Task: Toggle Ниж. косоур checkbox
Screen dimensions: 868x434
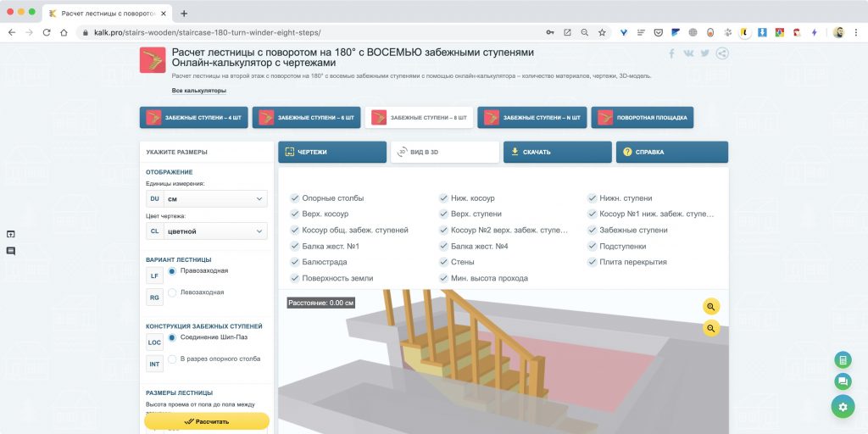Action: tap(443, 198)
